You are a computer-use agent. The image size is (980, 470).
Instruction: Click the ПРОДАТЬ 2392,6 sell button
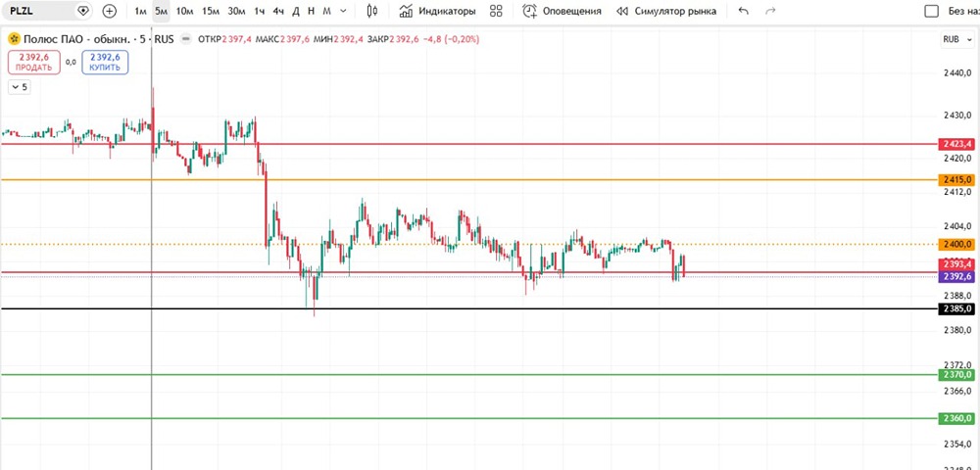click(x=33, y=63)
